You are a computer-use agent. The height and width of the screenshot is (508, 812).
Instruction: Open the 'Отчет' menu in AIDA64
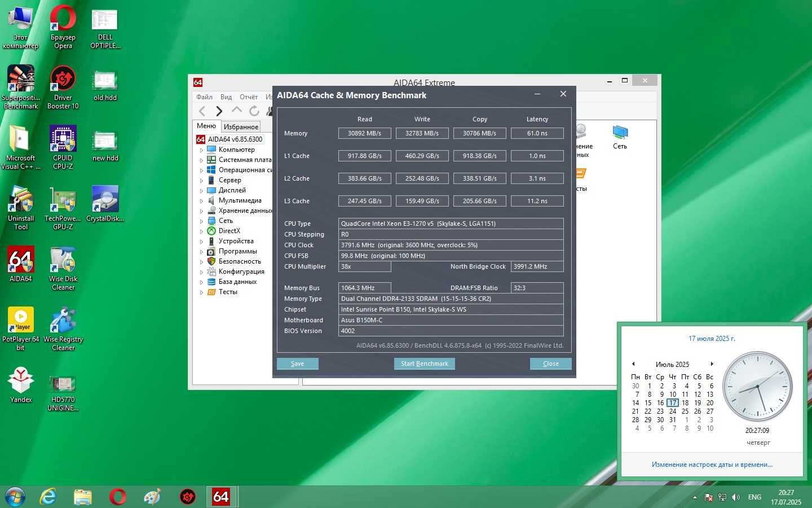point(248,97)
